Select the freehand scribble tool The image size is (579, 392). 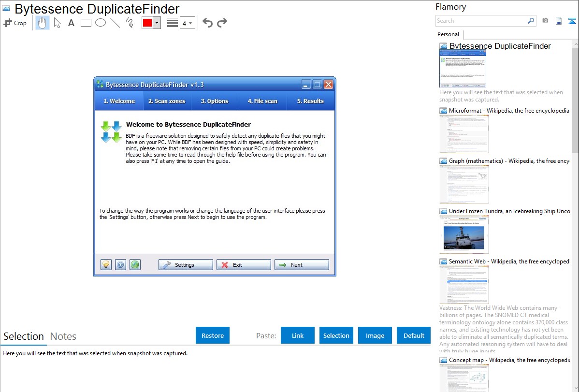tap(130, 23)
